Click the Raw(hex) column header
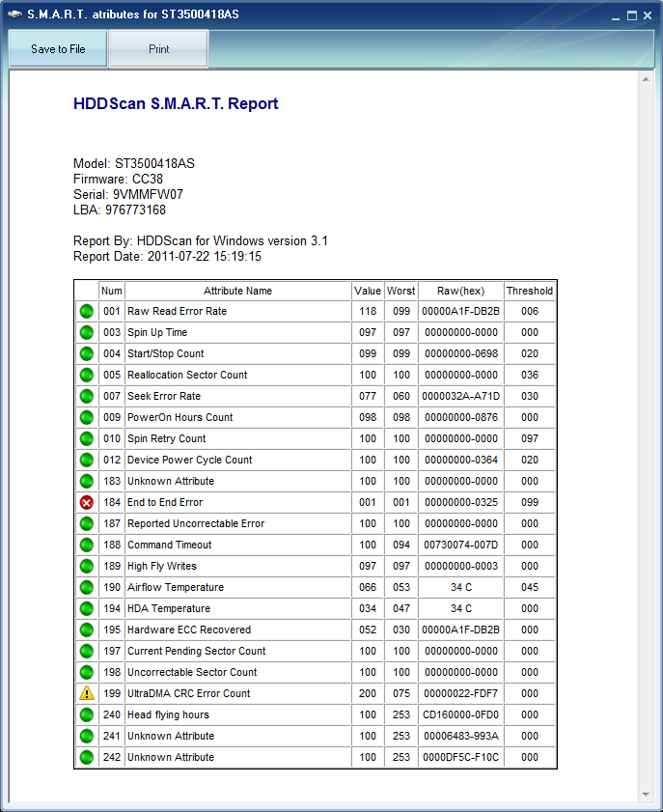 coord(460,291)
